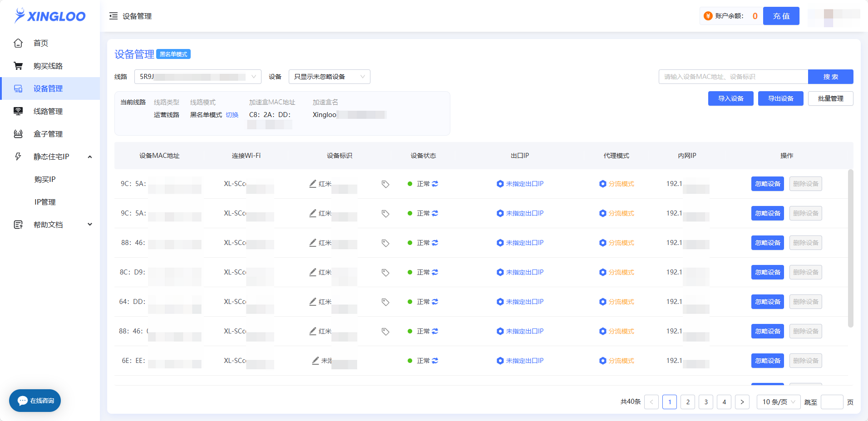Viewport: 868px width, 421px height.
Task: Click tag icon in 8C:D9 row
Action: 385,273
